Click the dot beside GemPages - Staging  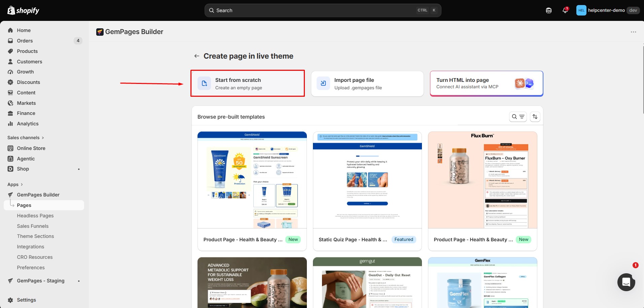(79, 281)
